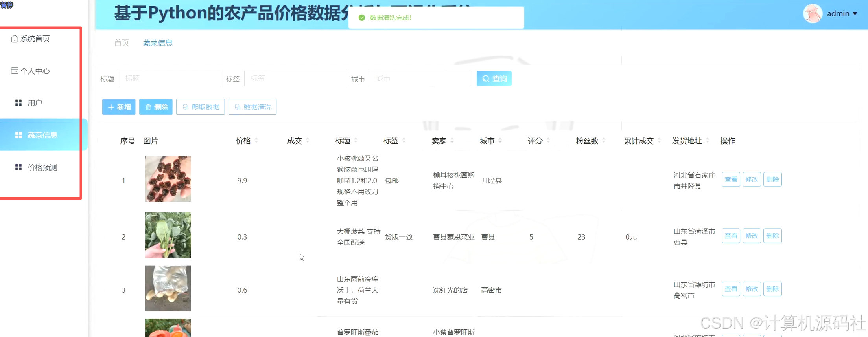This screenshot has height=337, width=868.
Task: Click the price 0.6 cell
Action: point(242,290)
